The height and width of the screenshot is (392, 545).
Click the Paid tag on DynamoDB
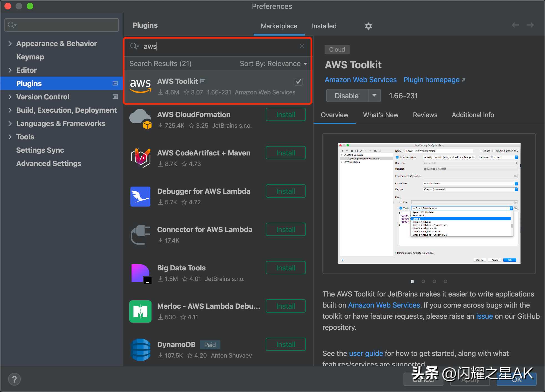point(210,345)
